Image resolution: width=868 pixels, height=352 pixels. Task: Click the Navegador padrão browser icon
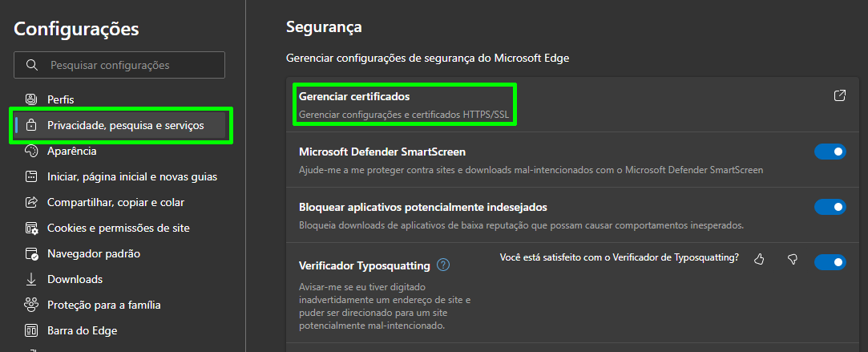31,254
